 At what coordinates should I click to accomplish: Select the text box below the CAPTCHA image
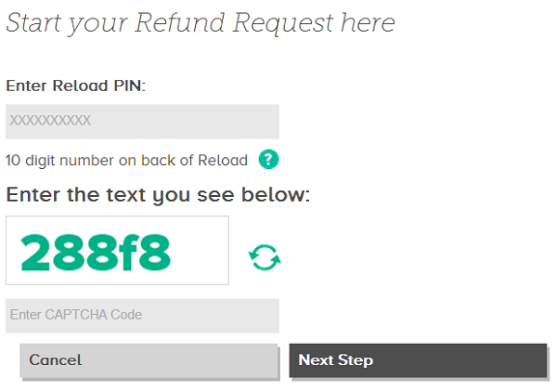tap(142, 316)
